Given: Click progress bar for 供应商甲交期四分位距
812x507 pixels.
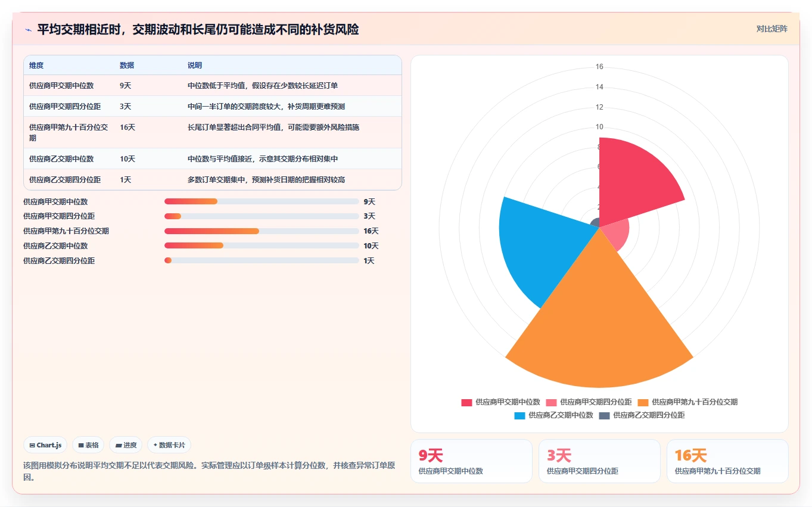Looking at the screenshot, I should point(262,216).
